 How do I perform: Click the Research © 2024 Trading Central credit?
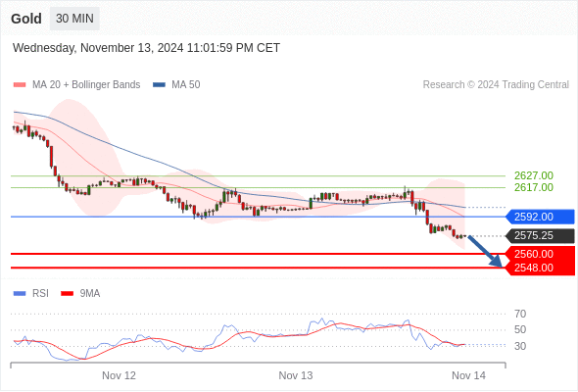click(496, 85)
